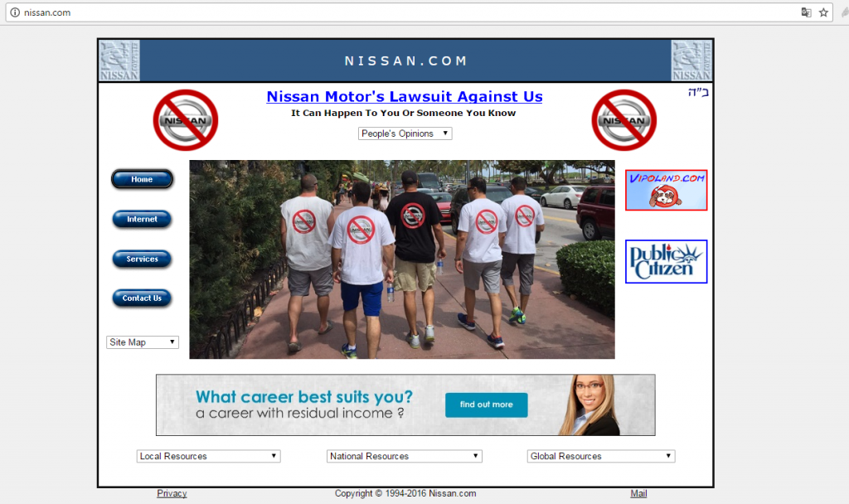
Task: Open the Privacy link
Action: [172, 493]
